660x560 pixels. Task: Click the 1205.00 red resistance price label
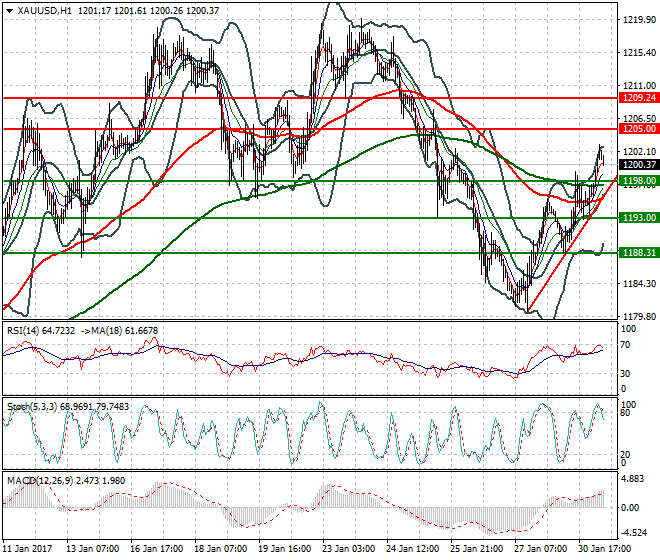tap(639, 129)
